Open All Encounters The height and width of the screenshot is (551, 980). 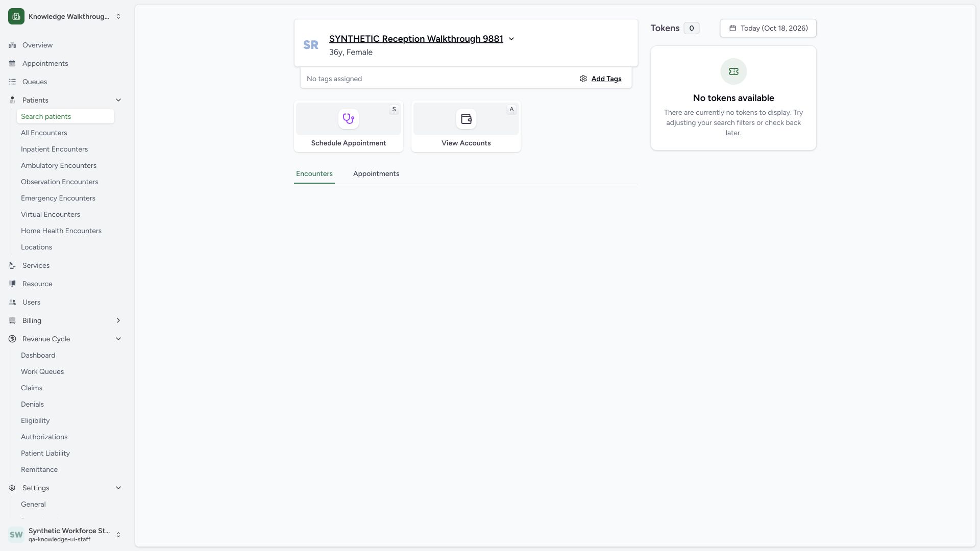44,133
